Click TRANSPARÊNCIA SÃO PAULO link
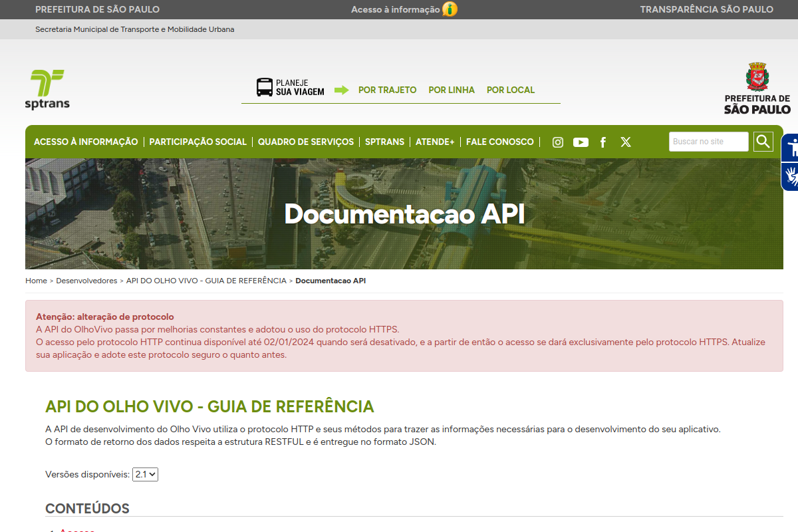The width and height of the screenshot is (798, 532). click(x=707, y=9)
